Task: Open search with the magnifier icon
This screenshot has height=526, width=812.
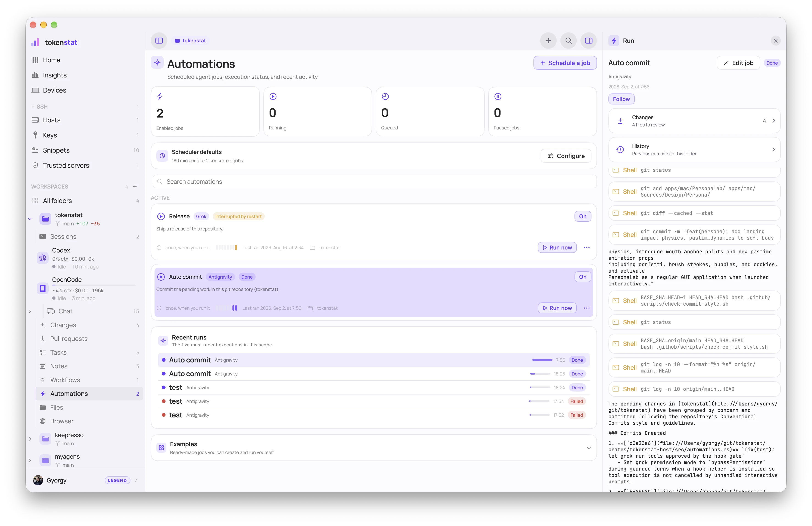Action: (x=568, y=41)
